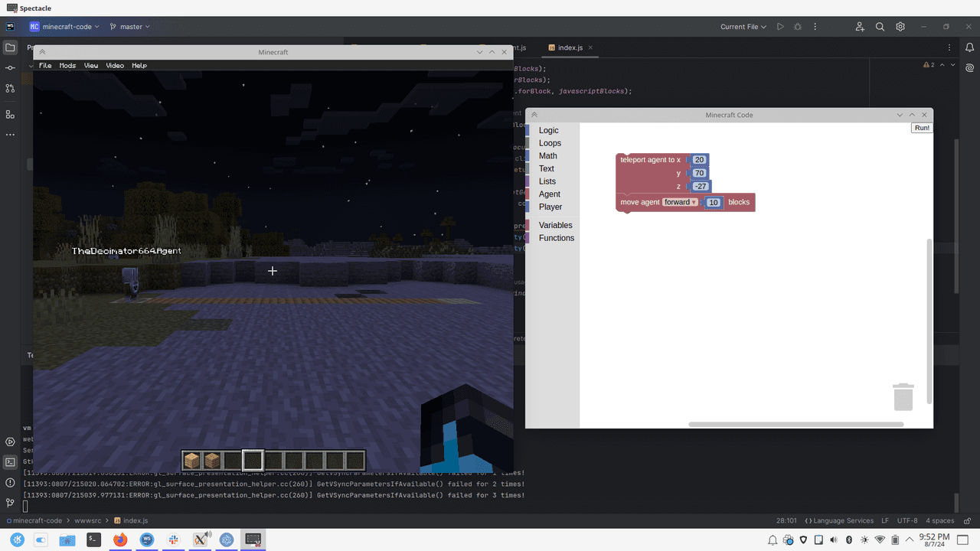980x551 pixels.
Task: Open the Minecraft window Video menu
Action: [115, 66]
